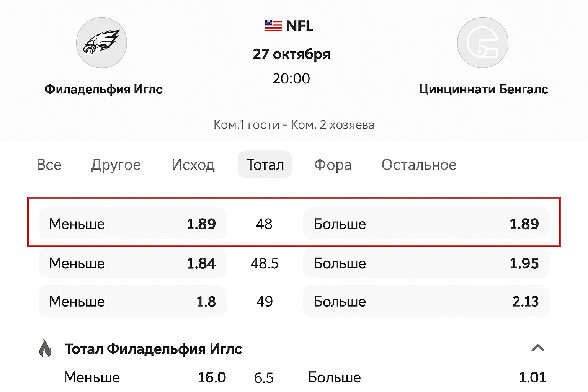Choose Больше 49 at odds 2.13

coord(426,301)
